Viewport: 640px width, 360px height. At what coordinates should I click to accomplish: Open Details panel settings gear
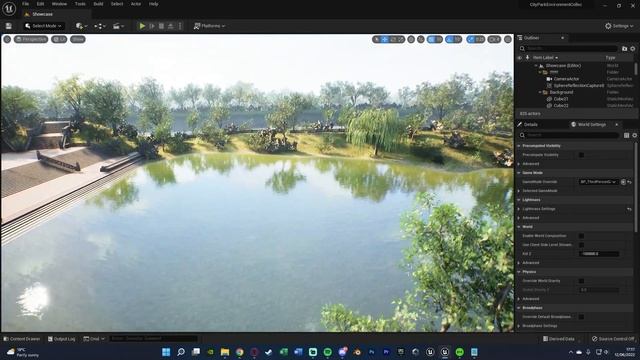pyautogui.click(x=634, y=135)
